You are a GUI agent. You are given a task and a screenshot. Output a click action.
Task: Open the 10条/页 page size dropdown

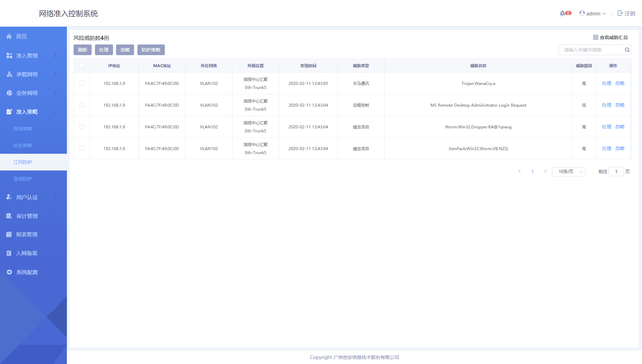[568, 171]
